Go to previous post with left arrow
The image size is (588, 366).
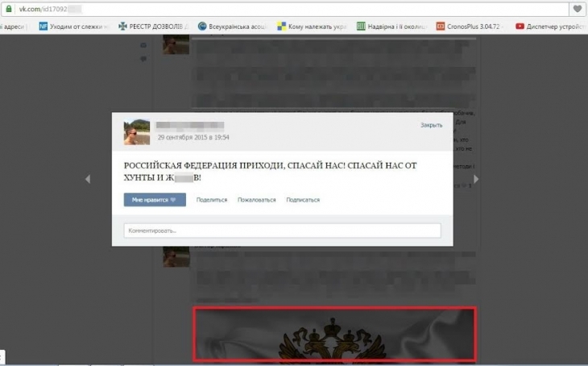[x=88, y=179]
